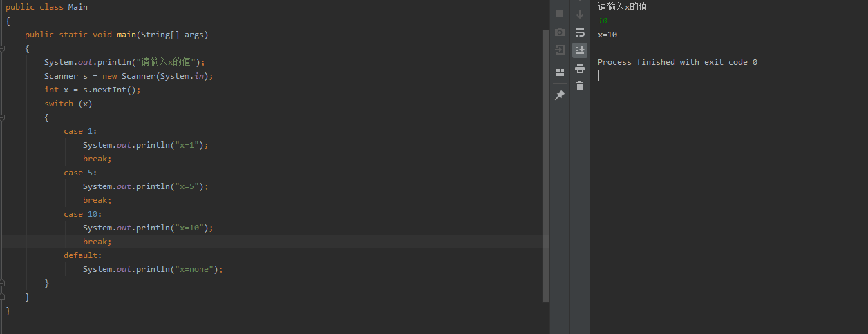
Task: Collapse the main method fold marker
Action: [2, 48]
